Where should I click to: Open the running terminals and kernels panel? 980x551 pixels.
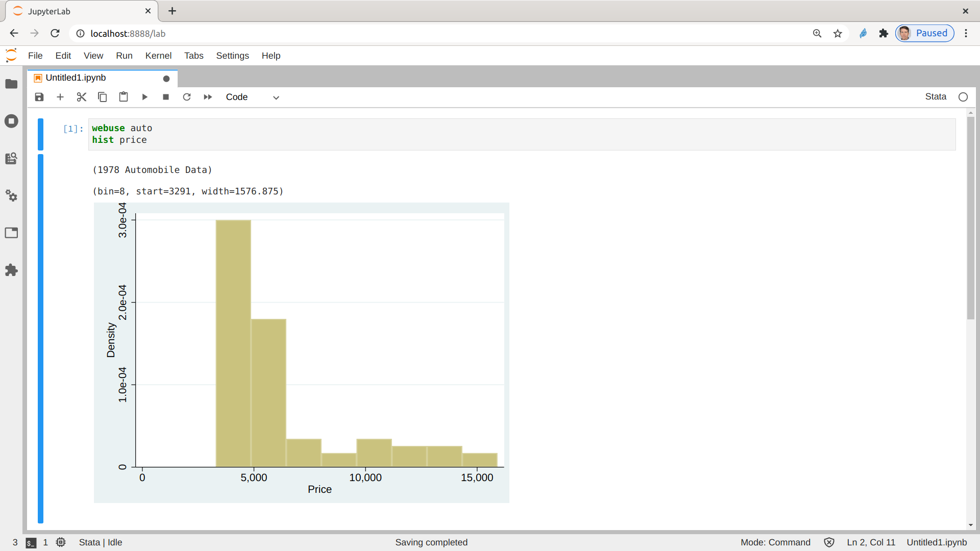[x=11, y=121]
